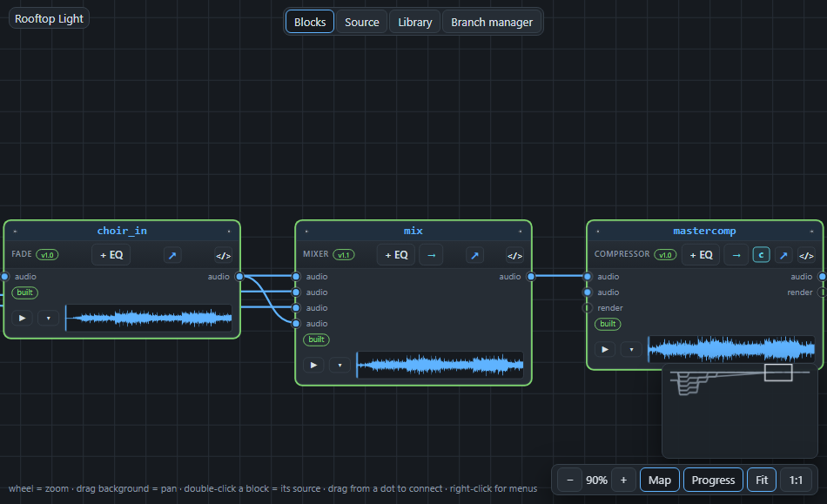Add EQ to the mix block
The width and height of the screenshot is (827, 504).
point(396,255)
